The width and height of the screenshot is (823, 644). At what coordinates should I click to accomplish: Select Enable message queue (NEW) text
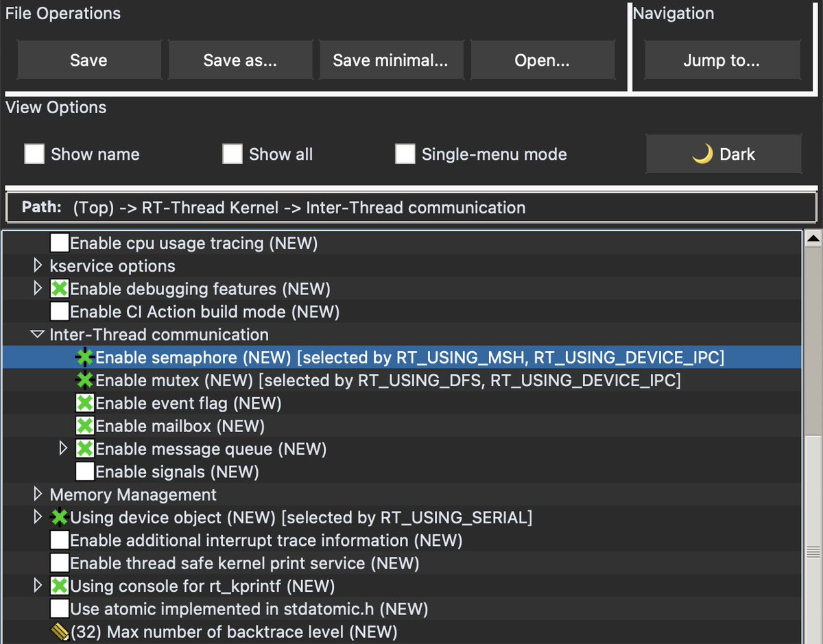click(211, 449)
